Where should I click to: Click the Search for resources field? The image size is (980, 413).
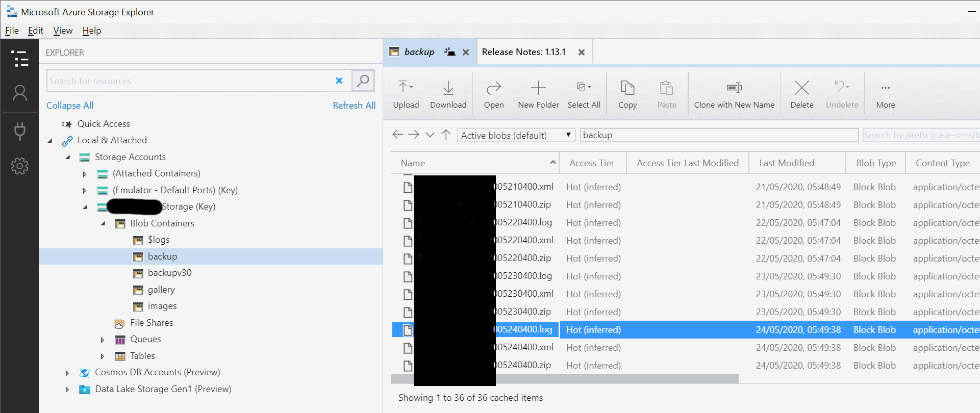point(188,81)
